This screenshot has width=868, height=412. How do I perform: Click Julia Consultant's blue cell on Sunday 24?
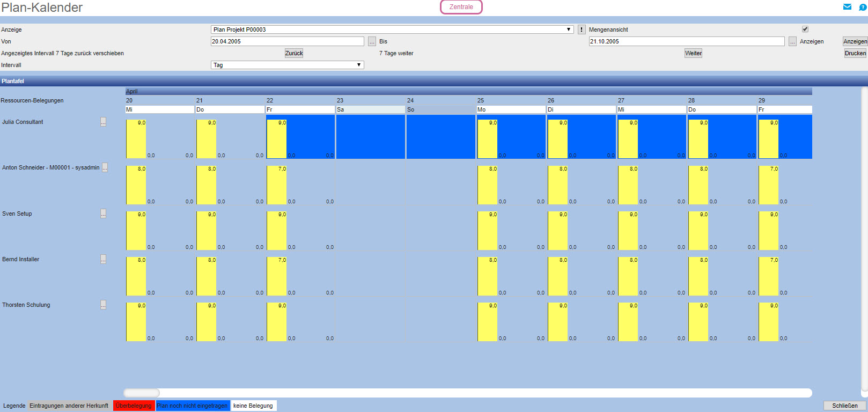[x=441, y=137]
